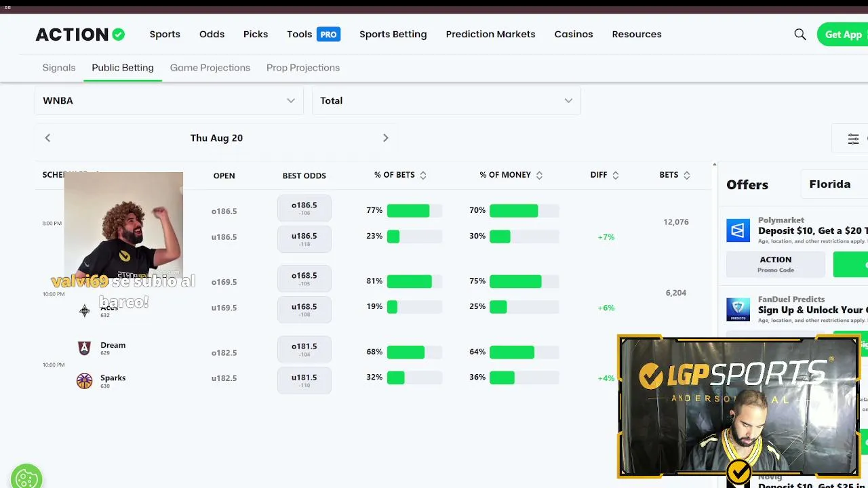Click the 75% of money progress bar

point(524,281)
